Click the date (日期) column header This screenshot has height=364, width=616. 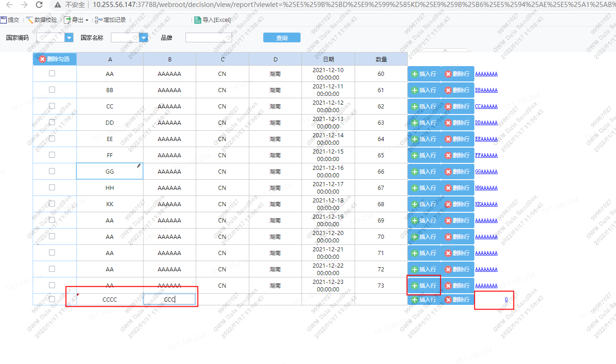pos(328,59)
